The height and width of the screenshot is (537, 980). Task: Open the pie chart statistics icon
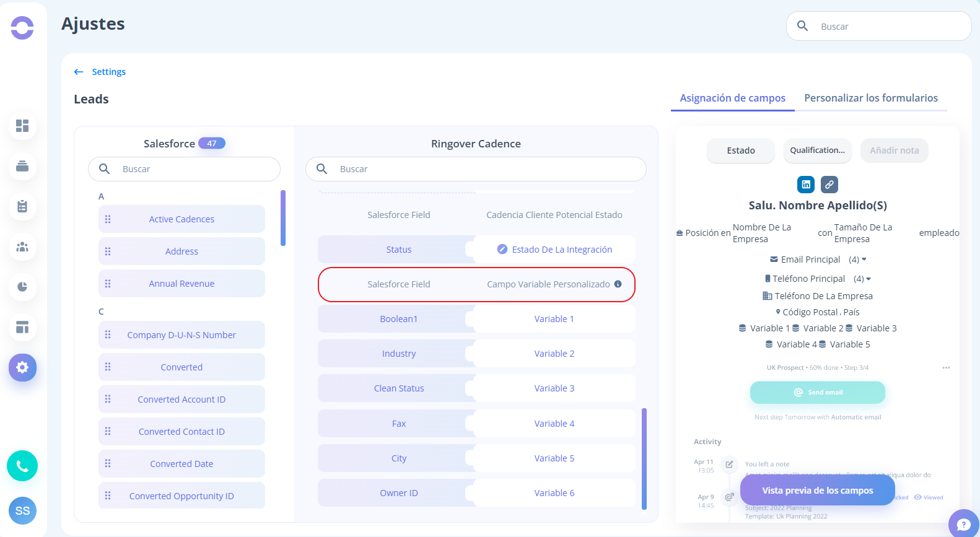(22, 287)
